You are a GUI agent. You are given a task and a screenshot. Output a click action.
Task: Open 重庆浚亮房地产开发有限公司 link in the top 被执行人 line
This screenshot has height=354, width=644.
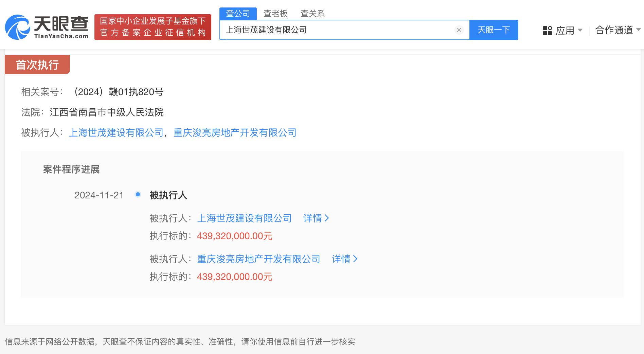click(x=235, y=132)
